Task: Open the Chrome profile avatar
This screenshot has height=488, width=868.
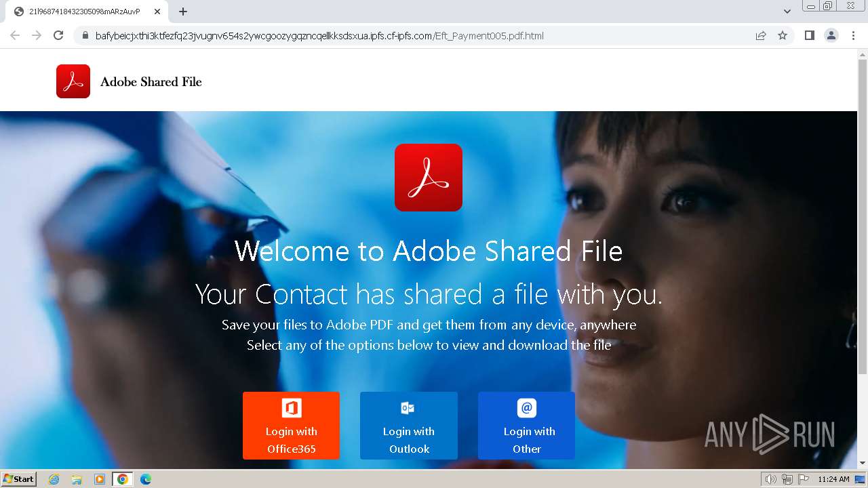Action: tap(831, 35)
